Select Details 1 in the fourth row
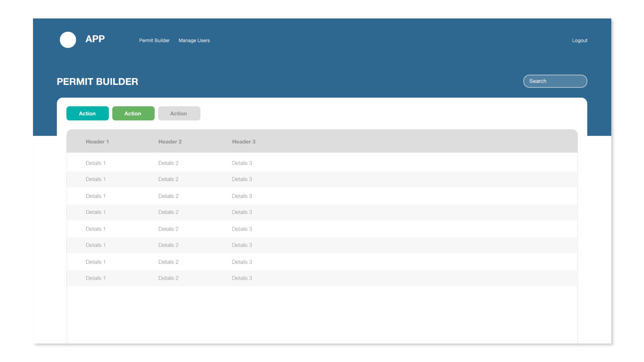 click(95, 212)
